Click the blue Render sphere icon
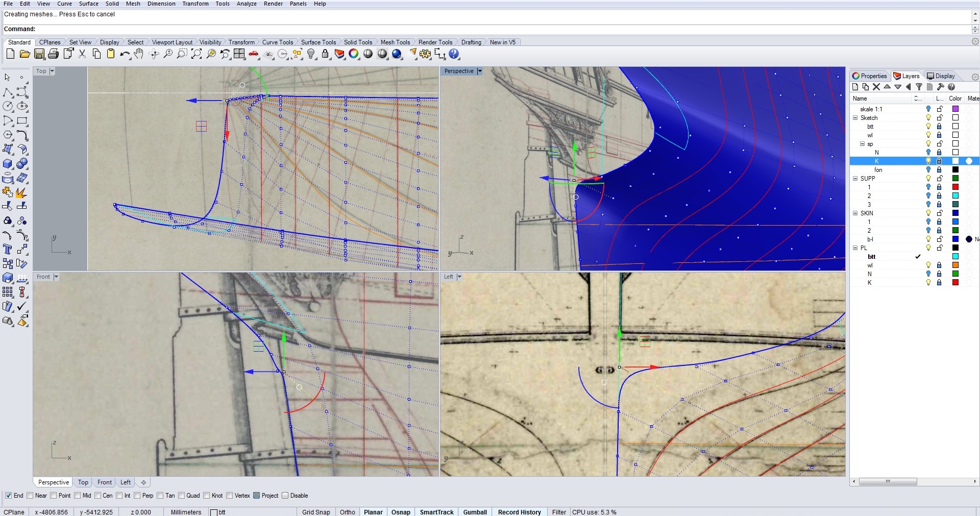Viewport: 980px width, 516px height. tap(397, 54)
